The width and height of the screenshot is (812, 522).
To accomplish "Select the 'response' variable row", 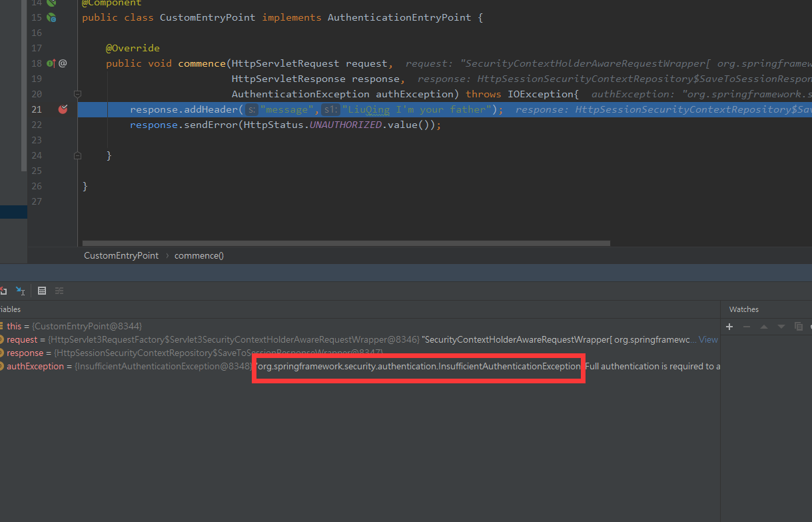I will [x=360, y=353].
